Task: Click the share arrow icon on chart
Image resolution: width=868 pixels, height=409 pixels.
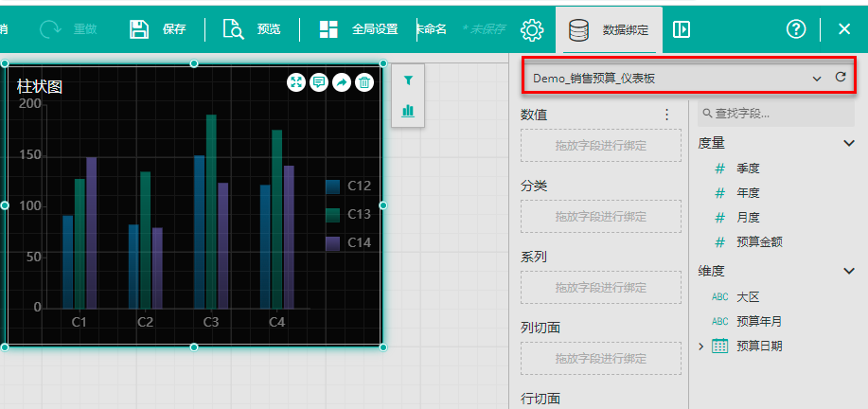Action: (341, 83)
